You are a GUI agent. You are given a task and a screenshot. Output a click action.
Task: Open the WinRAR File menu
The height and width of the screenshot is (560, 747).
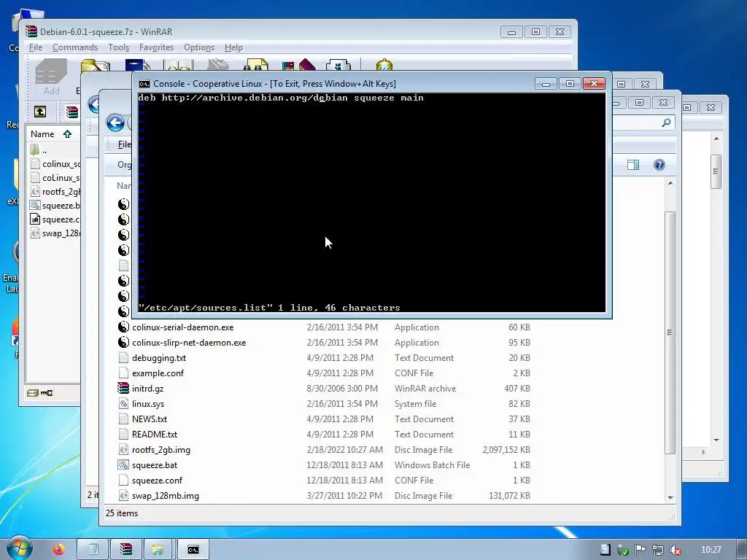coord(36,47)
